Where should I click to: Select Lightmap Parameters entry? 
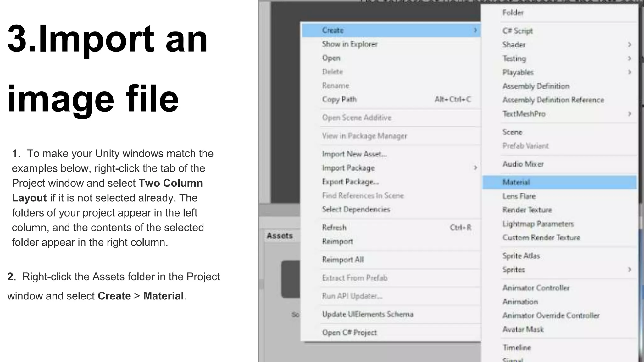(560, 224)
